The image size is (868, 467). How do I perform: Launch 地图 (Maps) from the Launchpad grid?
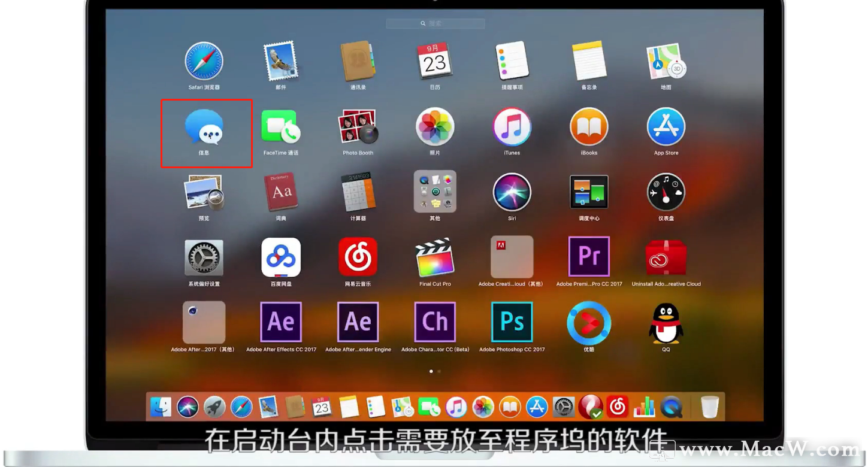tap(666, 60)
